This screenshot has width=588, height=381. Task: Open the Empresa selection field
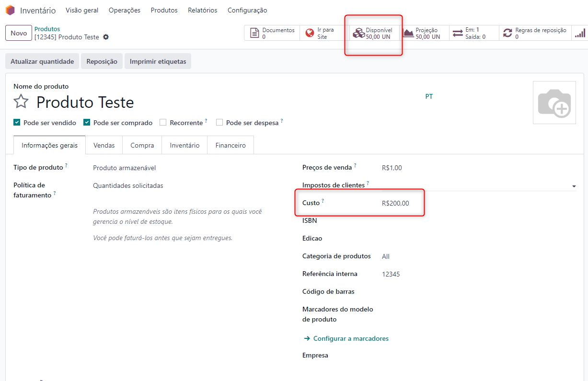479,356
